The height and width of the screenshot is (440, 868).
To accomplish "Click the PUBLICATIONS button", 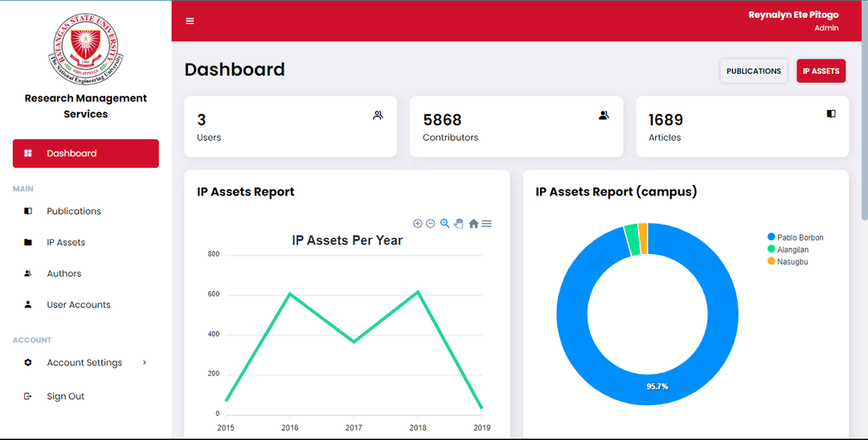I will pos(753,71).
